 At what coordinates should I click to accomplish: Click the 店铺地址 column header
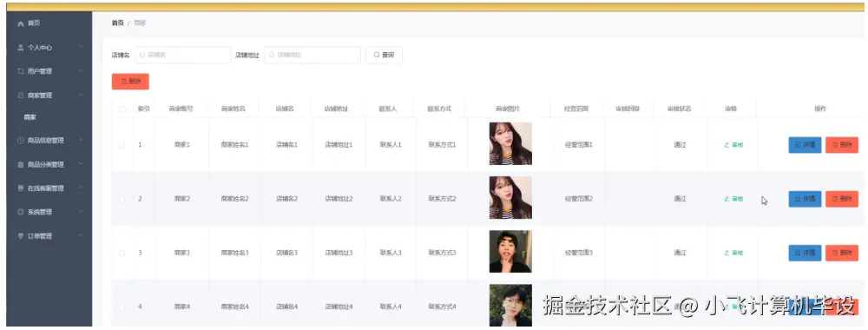click(x=337, y=109)
